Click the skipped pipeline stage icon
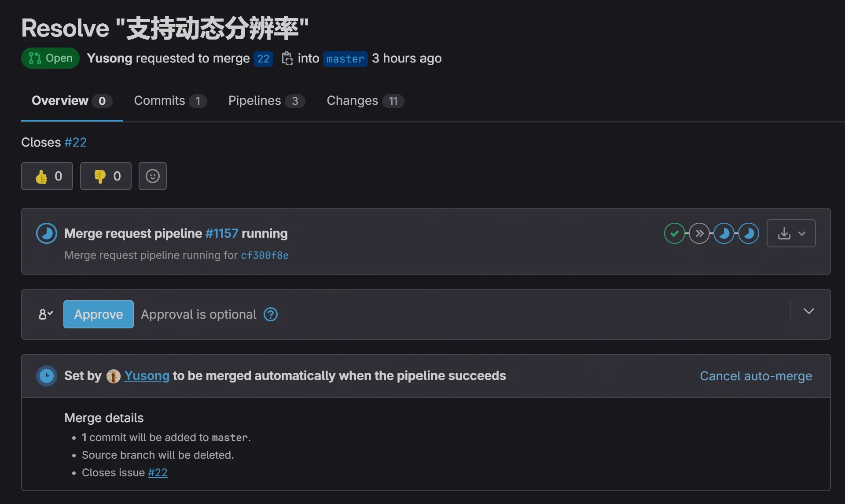Screen dimensions: 845x504 (699, 233)
